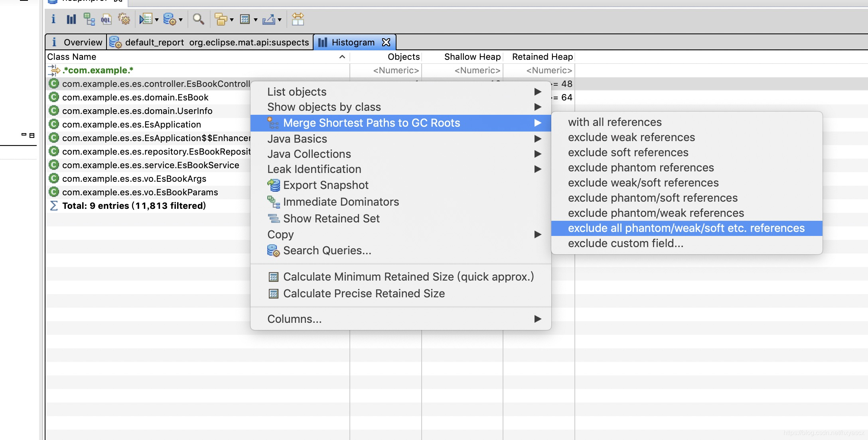Open the export dropdown arrow
This screenshot has width=868, height=440.
(x=280, y=20)
